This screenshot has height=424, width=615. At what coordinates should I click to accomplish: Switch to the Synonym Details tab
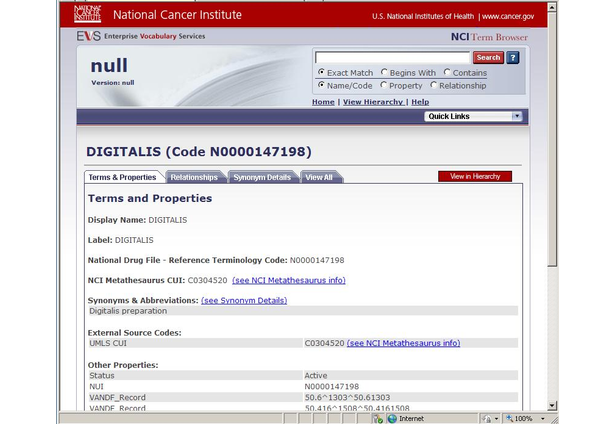pos(262,177)
